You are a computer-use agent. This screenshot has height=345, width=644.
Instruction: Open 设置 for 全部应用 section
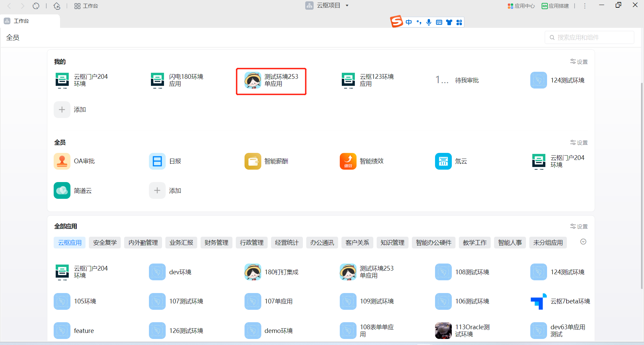pyautogui.click(x=579, y=226)
